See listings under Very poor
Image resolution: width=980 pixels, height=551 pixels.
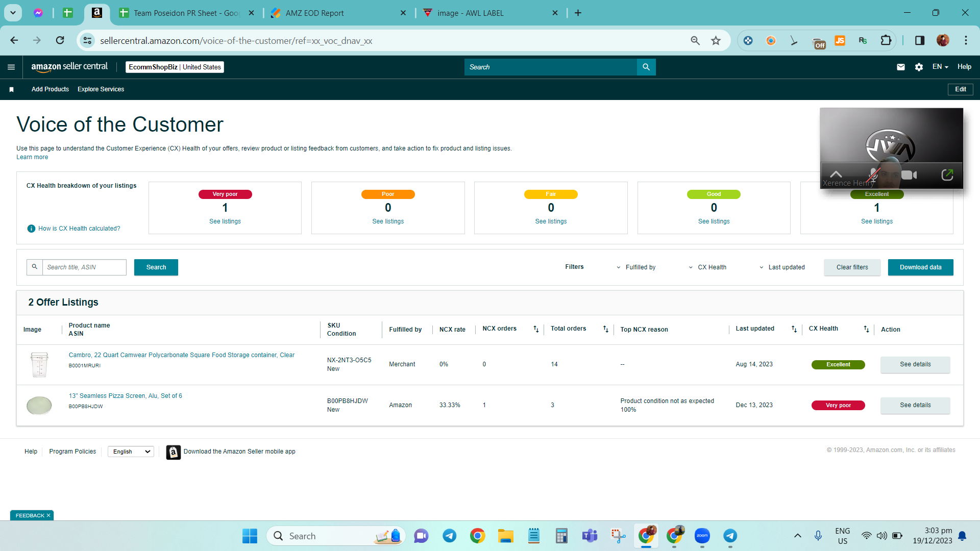pos(225,221)
